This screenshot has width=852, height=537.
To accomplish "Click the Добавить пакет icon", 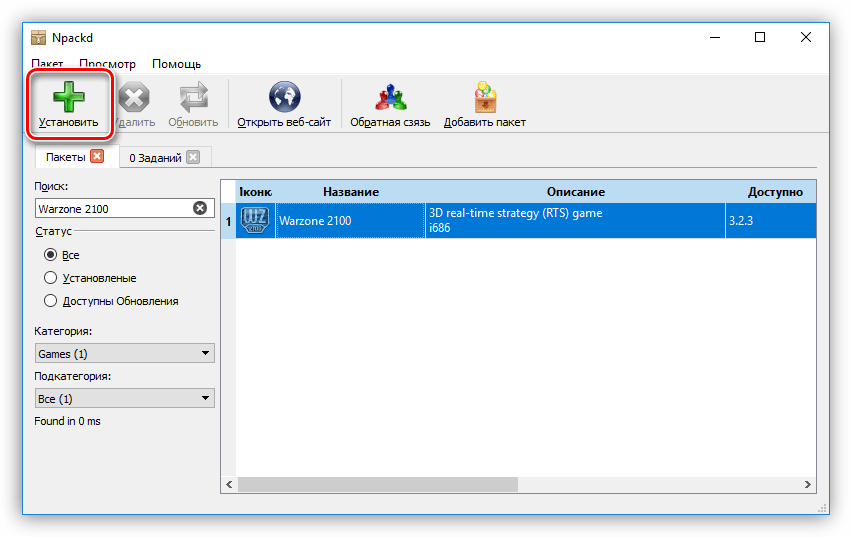I will (x=485, y=98).
